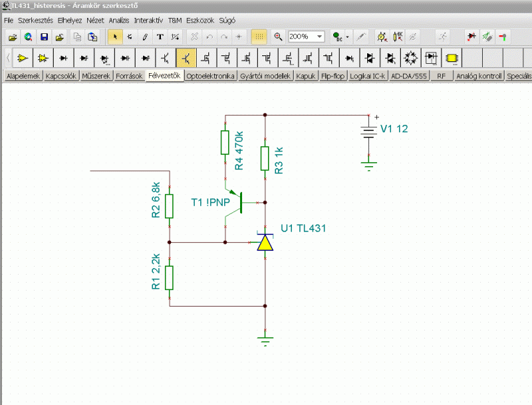This screenshot has height=405, width=532.
Task: Pick the yellow IC chip component icon
Action: (452, 59)
